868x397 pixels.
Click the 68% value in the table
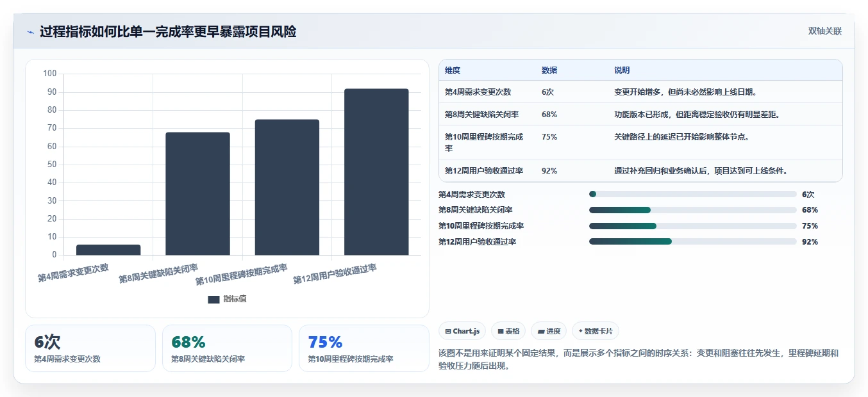tap(549, 115)
